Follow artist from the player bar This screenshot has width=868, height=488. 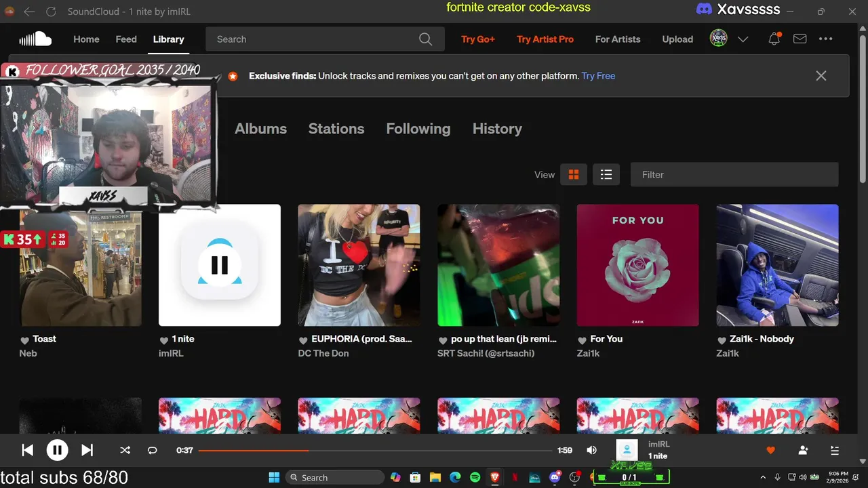coord(803,450)
